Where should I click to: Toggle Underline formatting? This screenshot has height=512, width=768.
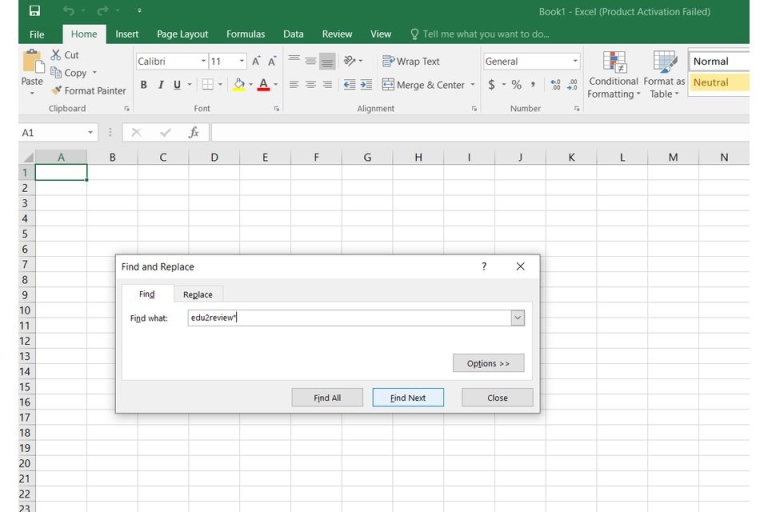click(x=177, y=85)
